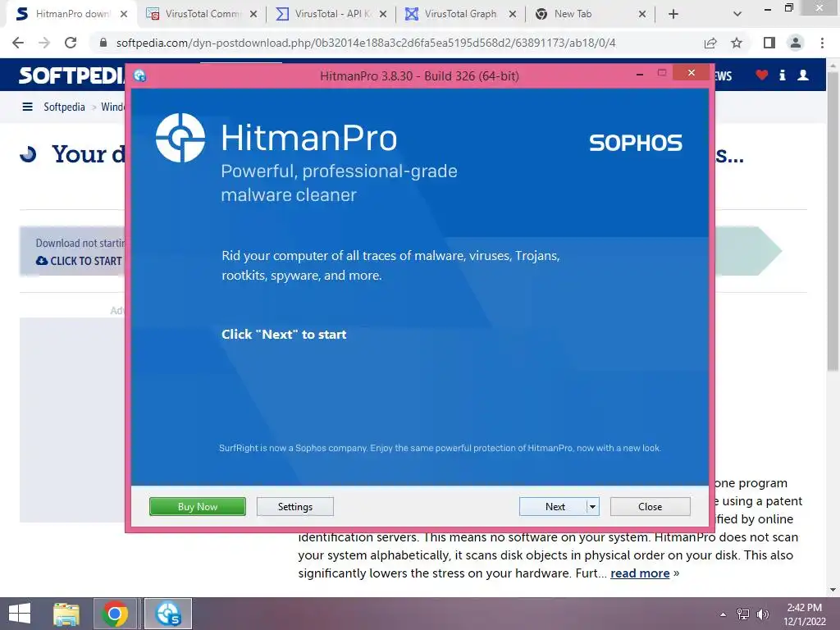Click the Softpedia breadcrumb link
The height and width of the screenshot is (630, 840).
coord(64,107)
